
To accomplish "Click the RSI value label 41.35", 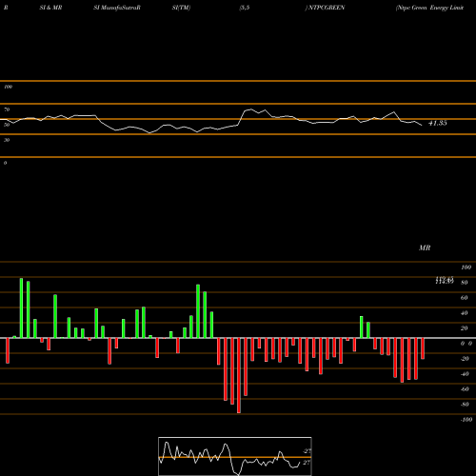I will (x=438, y=123).
